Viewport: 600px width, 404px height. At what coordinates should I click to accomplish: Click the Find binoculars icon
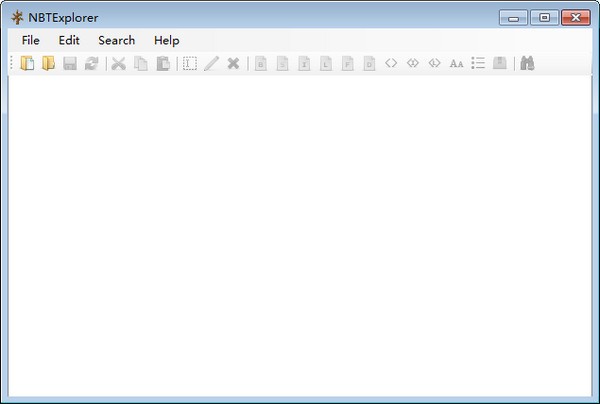(527, 63)
